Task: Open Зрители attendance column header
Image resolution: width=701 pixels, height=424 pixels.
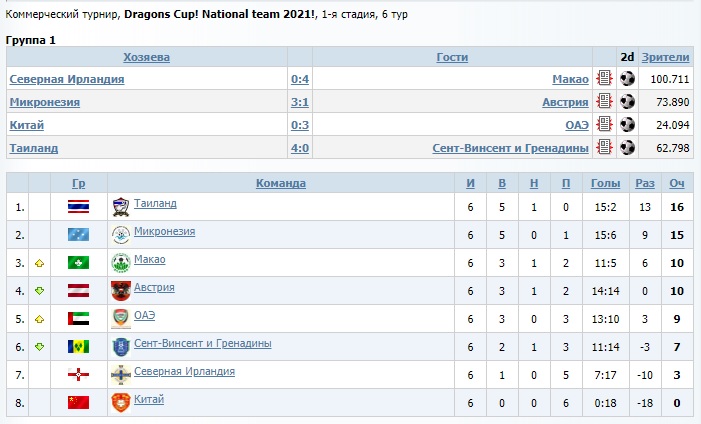Action: tap(665, 57)
